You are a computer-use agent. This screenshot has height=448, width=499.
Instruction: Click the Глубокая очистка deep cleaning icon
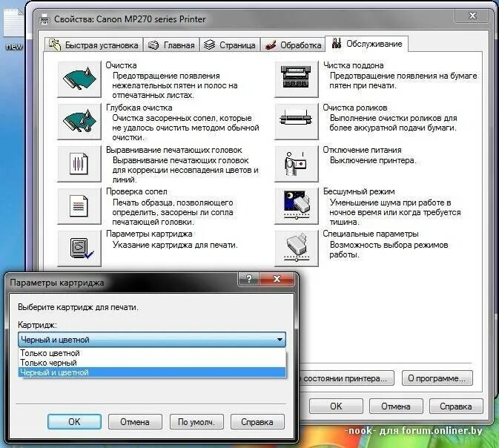click(79, 122)
